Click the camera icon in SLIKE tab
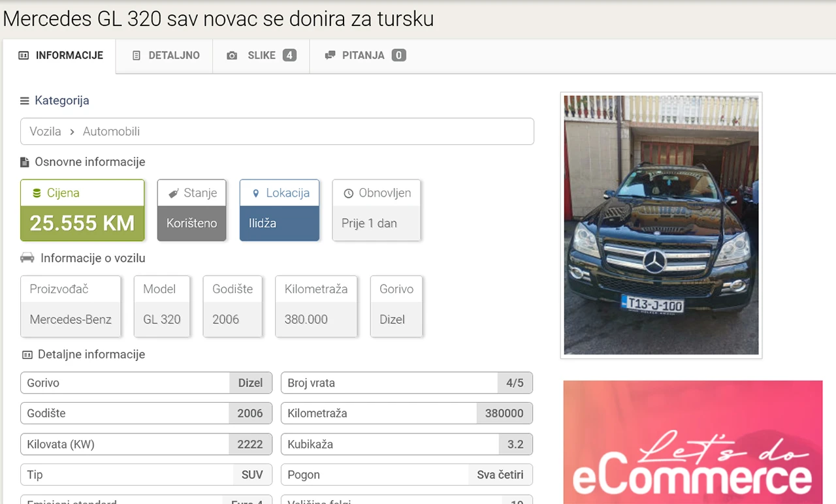Screen dimensions: 836x504 pyautogui.click(x=232, y=55)
